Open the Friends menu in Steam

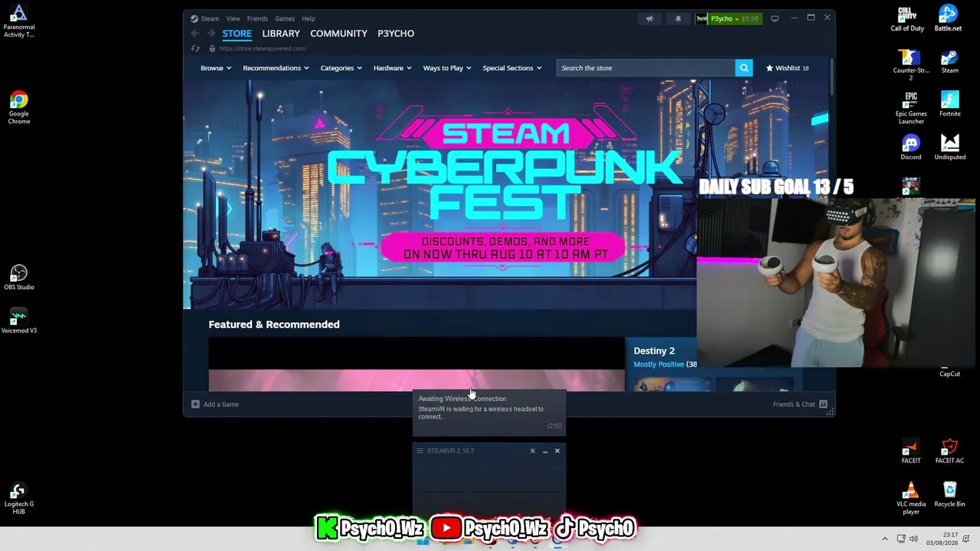point(257,18)
